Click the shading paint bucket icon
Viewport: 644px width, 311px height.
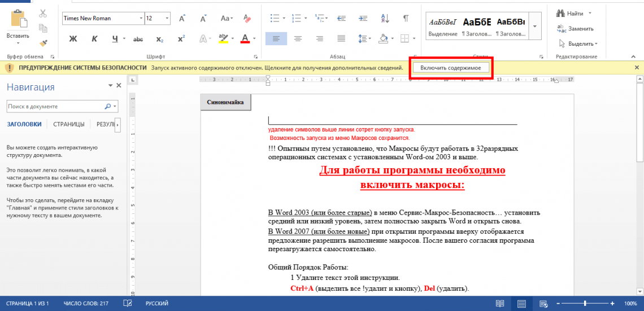pos(383,38)
